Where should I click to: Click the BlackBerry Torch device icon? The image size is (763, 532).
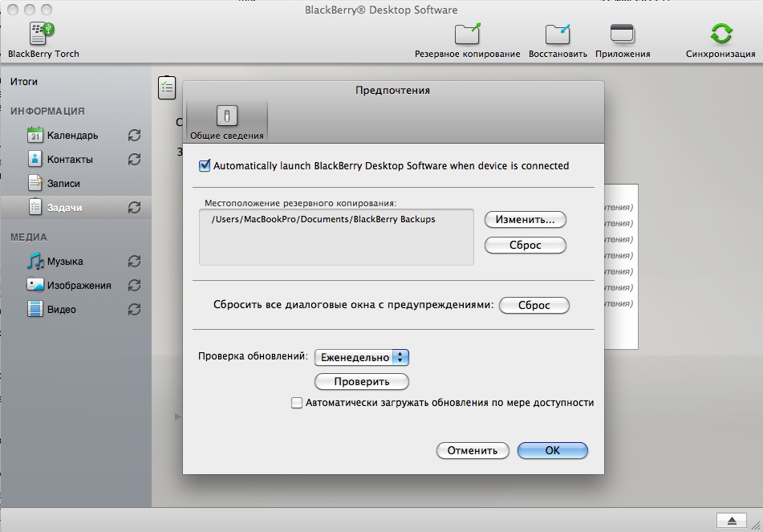[x=41, y=34]
